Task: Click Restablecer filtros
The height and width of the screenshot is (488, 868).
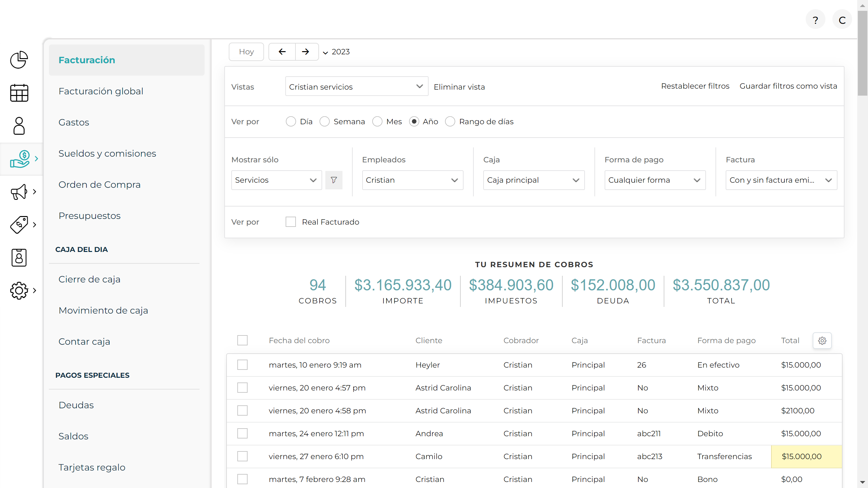Action: click(695, 86)
